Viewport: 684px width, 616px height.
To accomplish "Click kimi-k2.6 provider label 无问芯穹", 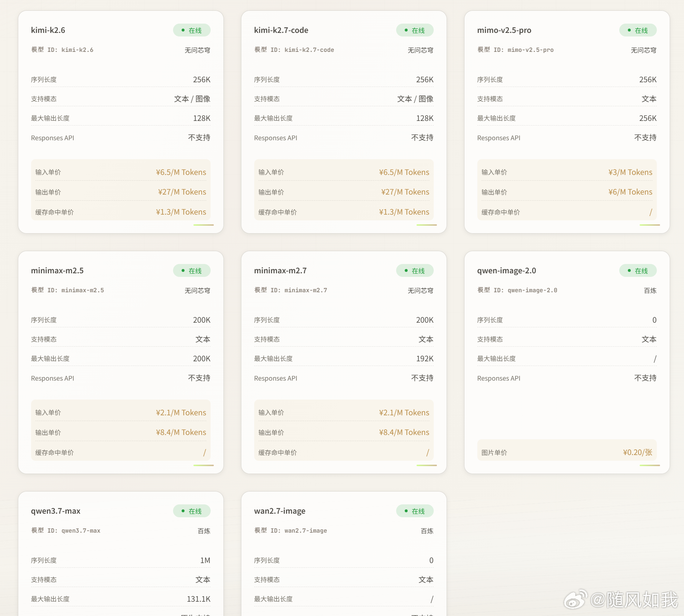I will click(x=197, y=50).
